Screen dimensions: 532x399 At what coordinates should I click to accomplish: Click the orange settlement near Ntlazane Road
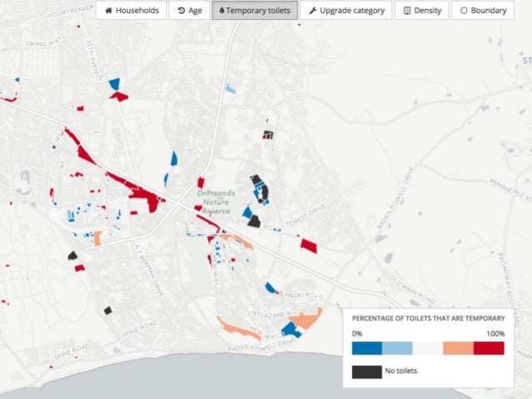click(305, 319)
